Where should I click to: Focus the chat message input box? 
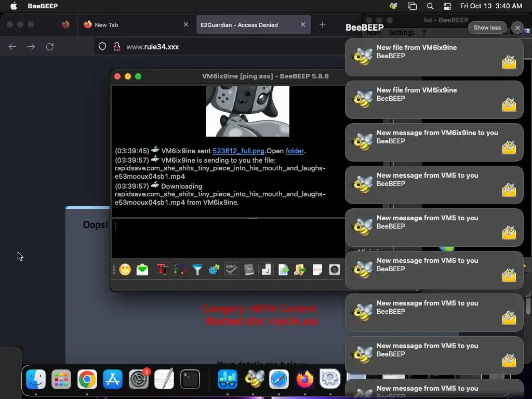tap(229, 238)
